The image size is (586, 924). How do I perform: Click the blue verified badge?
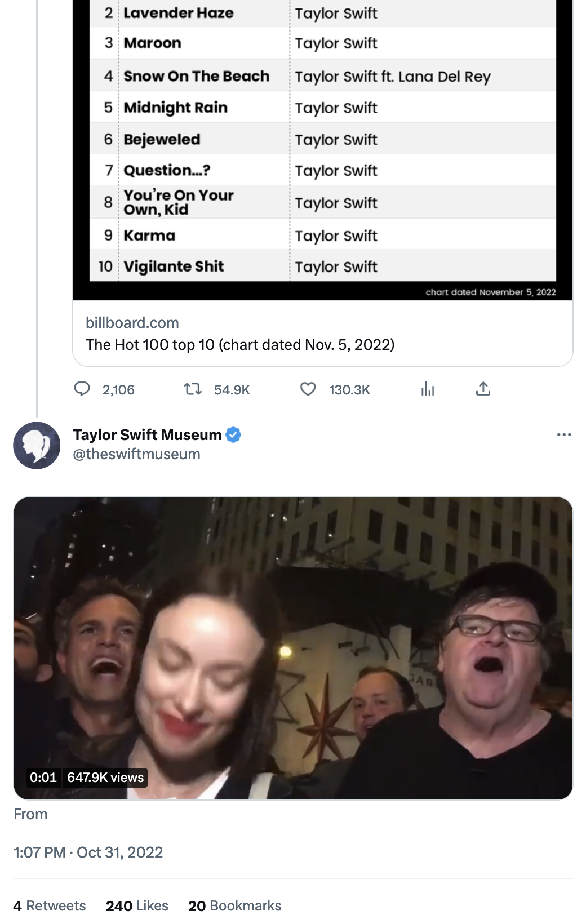[x=233, y=434]
